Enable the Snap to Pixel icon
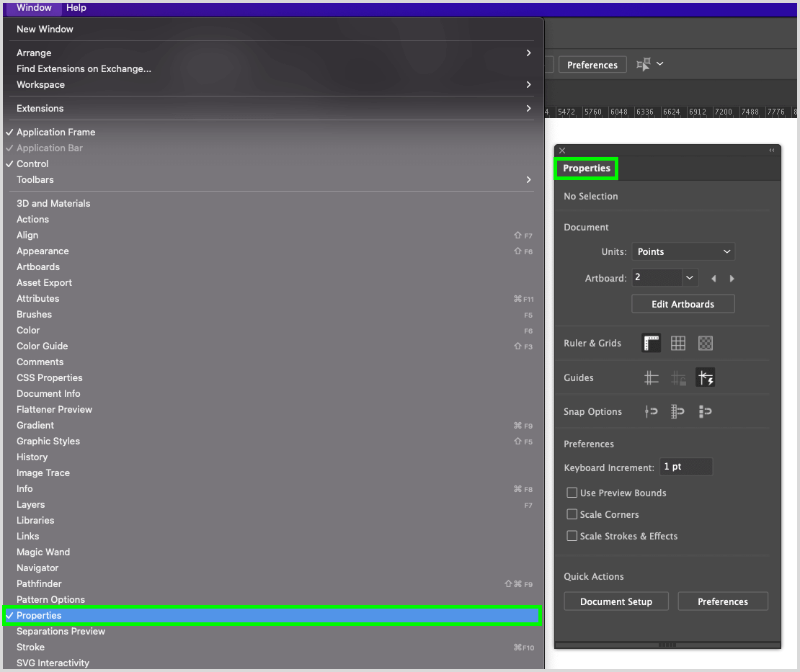This screenshot has height=672, width=800. [x=706, y=411]
